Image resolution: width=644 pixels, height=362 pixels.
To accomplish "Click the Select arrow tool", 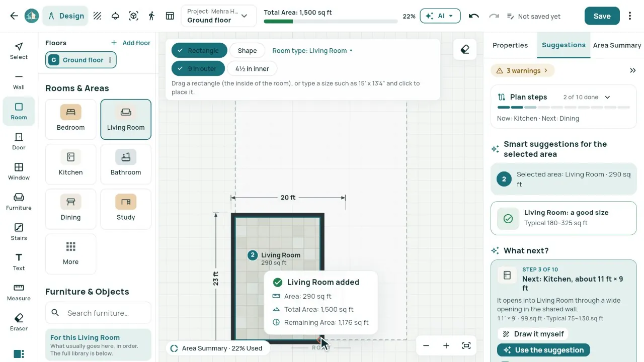I will pyautogui.click(x=19, y=51).
